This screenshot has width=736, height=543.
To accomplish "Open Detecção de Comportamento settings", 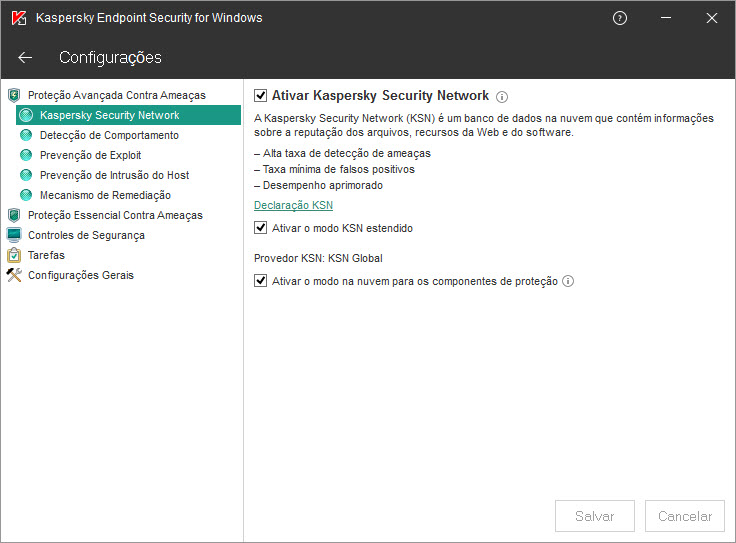I will (x=109, y=135).
